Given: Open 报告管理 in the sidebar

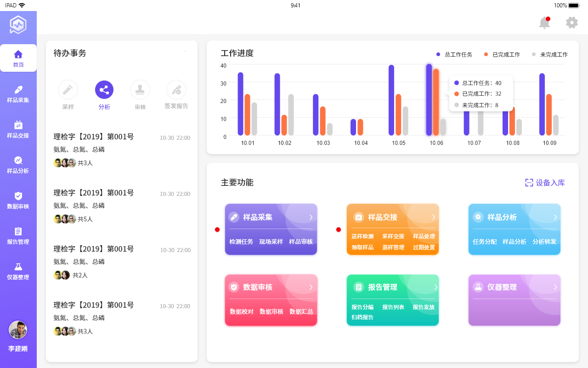Looking at the screenshot, I should (18, 236).
